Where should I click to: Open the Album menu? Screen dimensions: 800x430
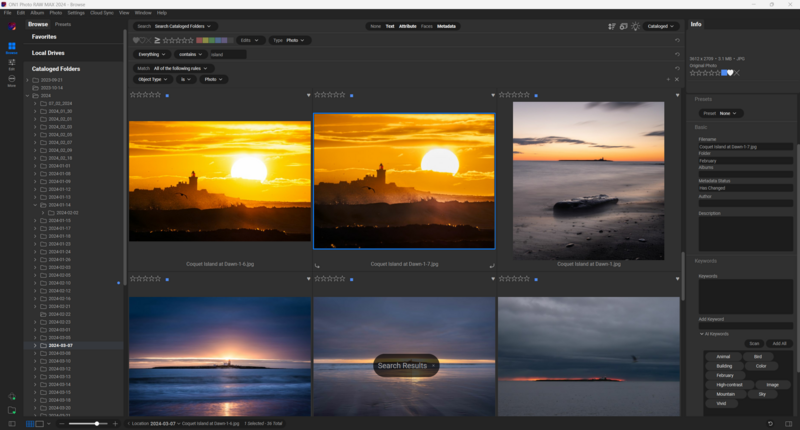(x=37, y=13)
